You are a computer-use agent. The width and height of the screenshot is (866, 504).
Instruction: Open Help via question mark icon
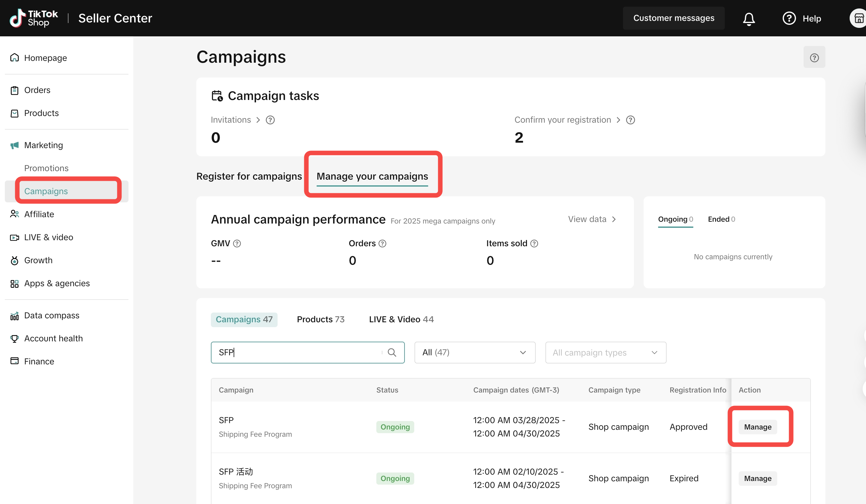[789, 18]
